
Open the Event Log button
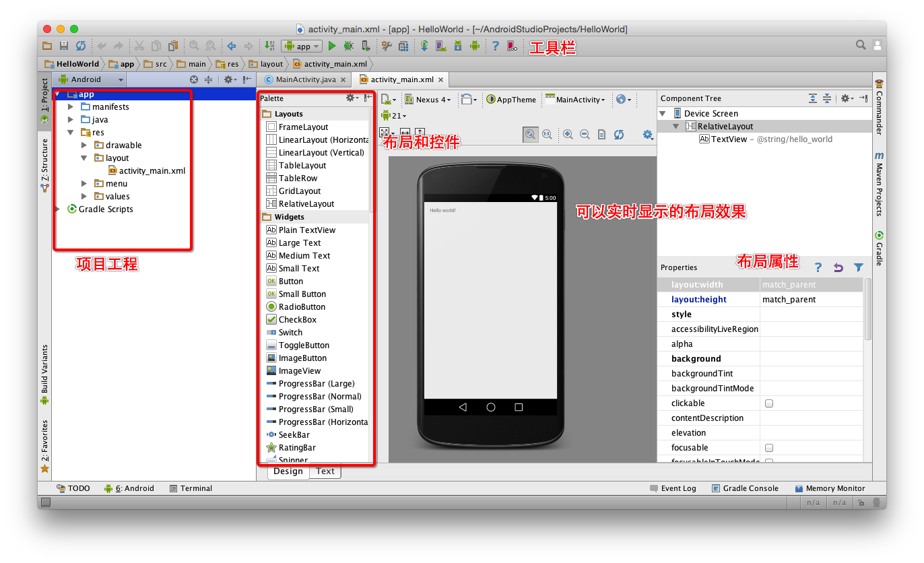(673, 488)
